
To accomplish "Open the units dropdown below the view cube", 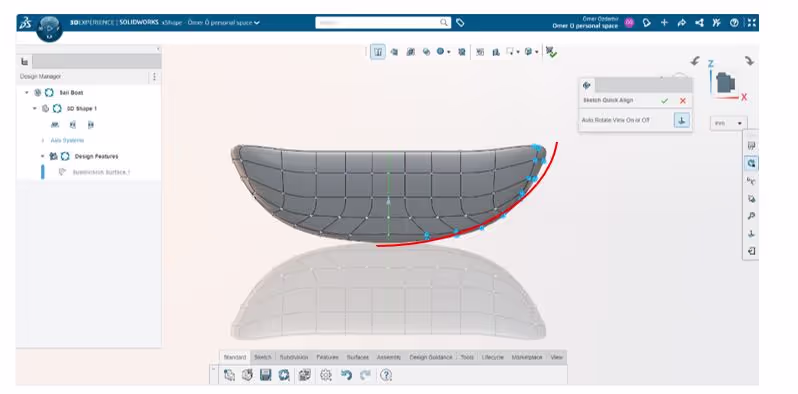I will point(728,123).
